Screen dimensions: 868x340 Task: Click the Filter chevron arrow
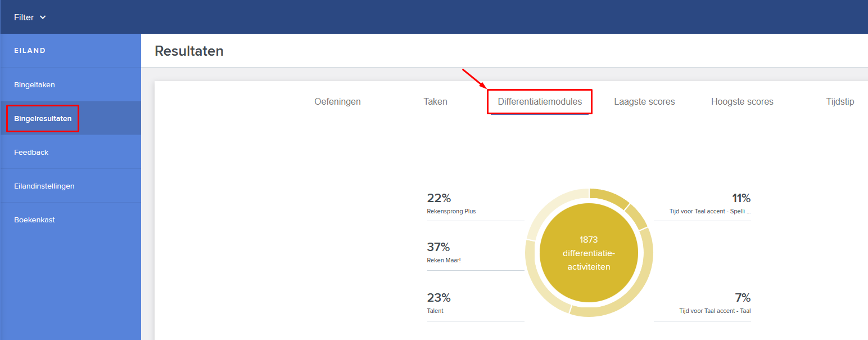[43, 17]
